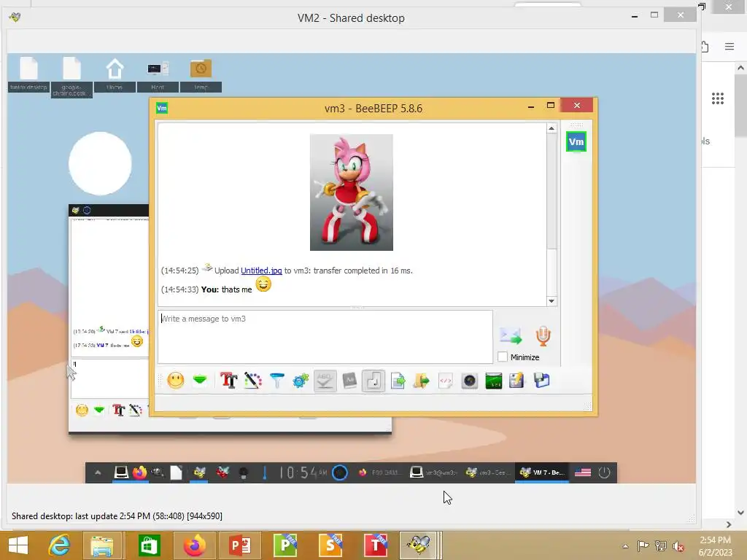Click the 10:54 clock in VM panel

click(x=303, y=472)
